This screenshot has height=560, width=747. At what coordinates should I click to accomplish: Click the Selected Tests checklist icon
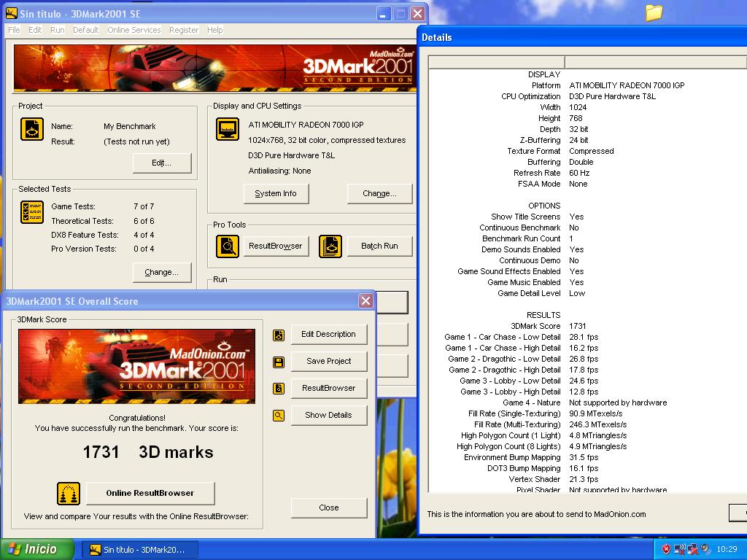(x=32, y=212)
